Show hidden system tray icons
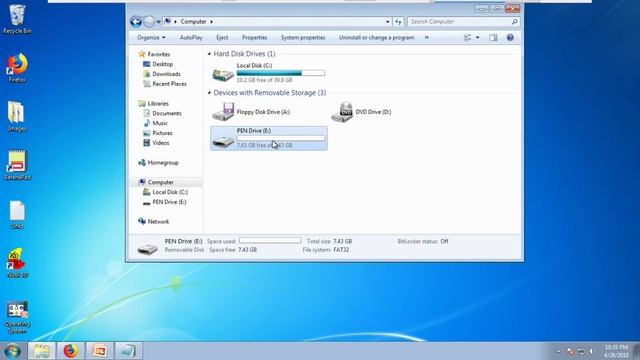 [x=559, y=351]
